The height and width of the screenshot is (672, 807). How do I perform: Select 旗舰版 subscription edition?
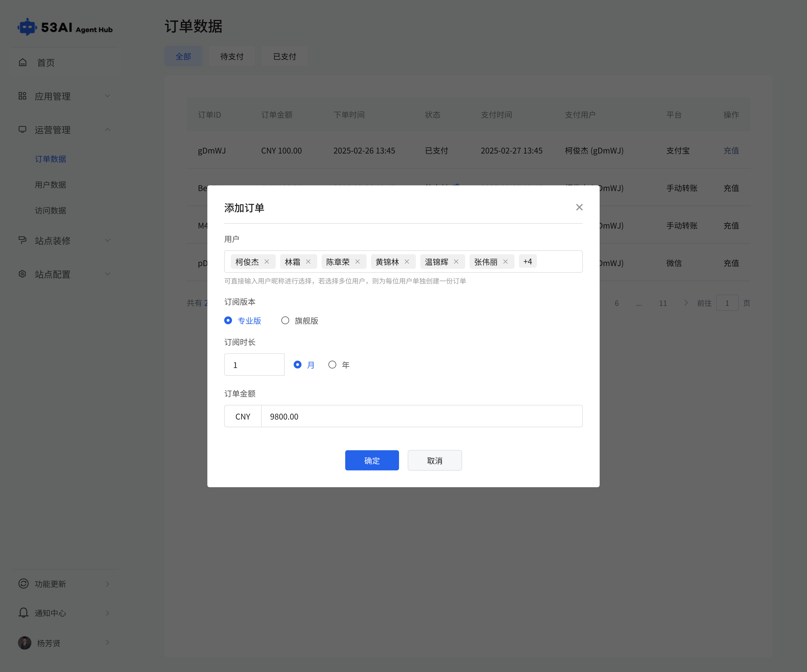(300, 320)
